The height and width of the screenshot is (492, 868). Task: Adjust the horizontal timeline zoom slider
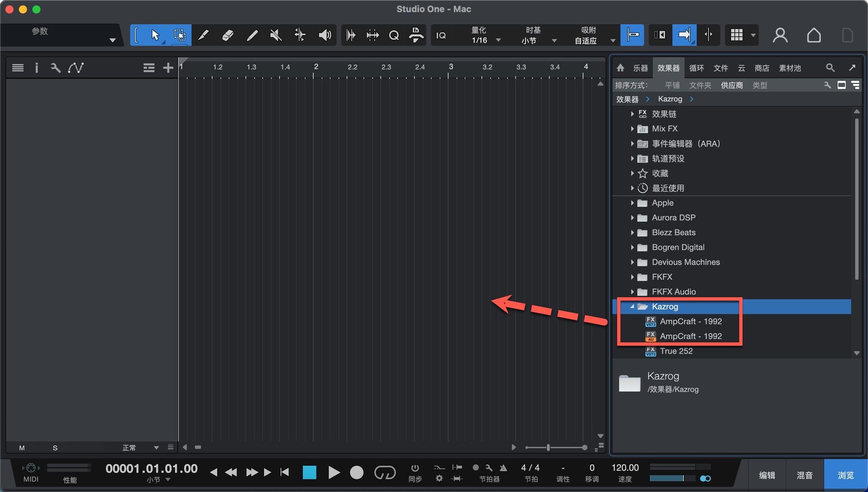[548, 447]
